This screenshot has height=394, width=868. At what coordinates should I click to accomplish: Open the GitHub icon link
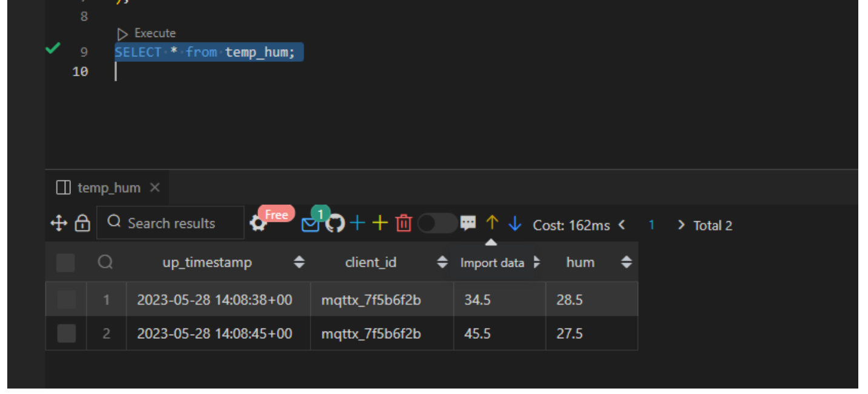click(x=335, y=224)
